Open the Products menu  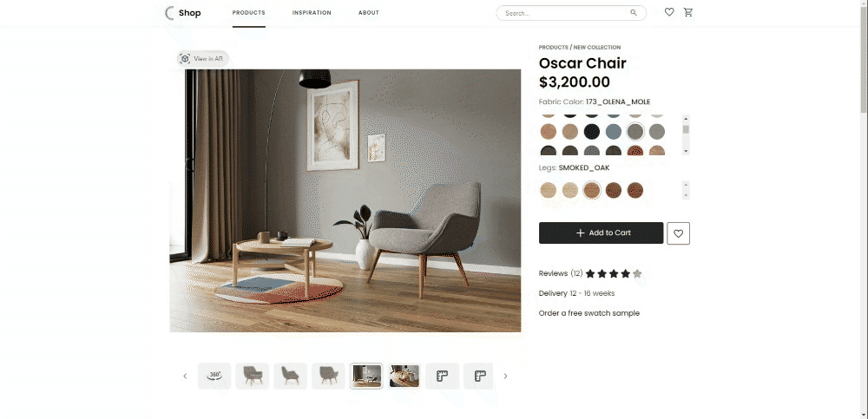click(248, 13)
